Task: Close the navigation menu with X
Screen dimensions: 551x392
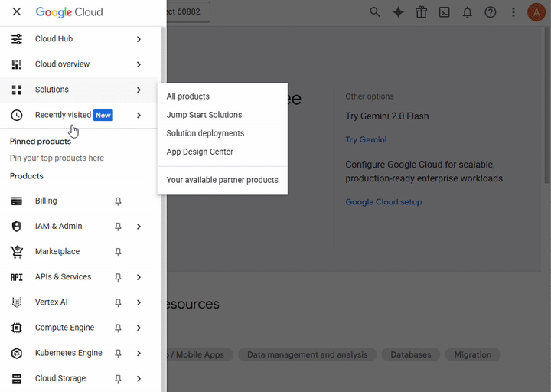Action: (x=17, y=11)
